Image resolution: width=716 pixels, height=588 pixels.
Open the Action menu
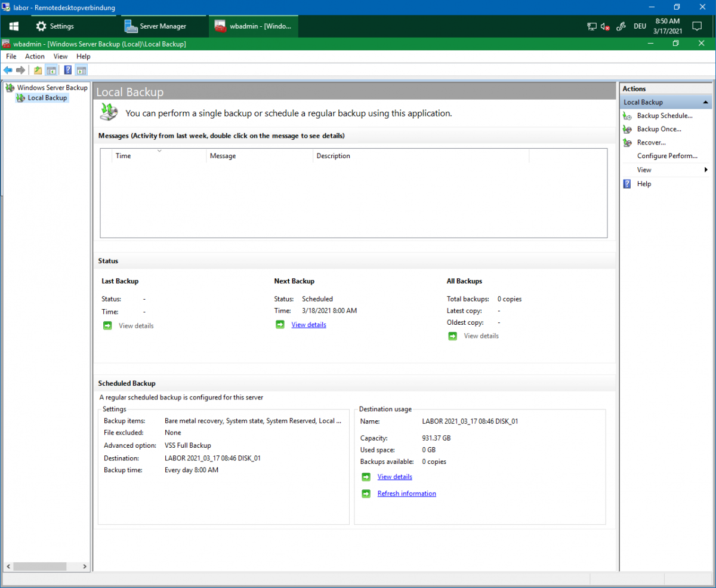(35, 56)
